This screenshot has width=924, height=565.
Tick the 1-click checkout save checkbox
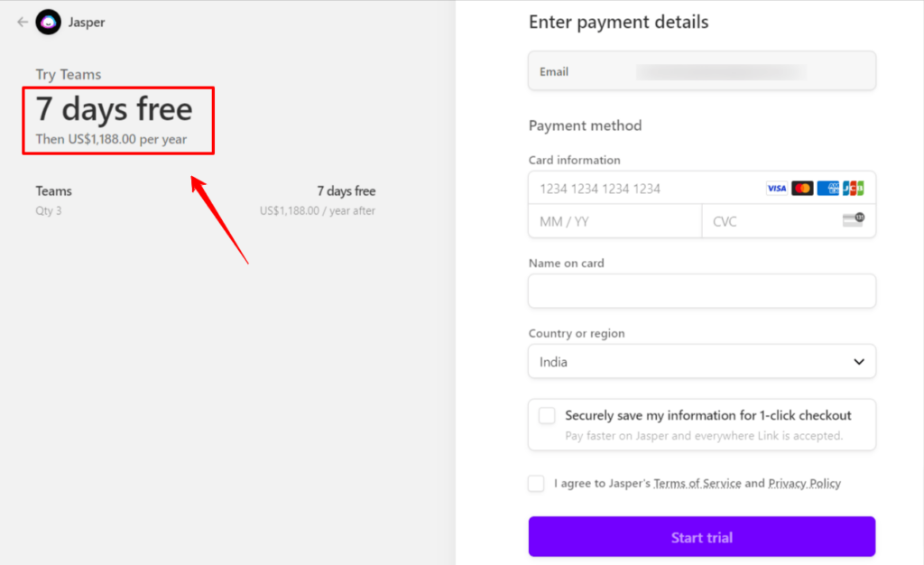point(547,415)
